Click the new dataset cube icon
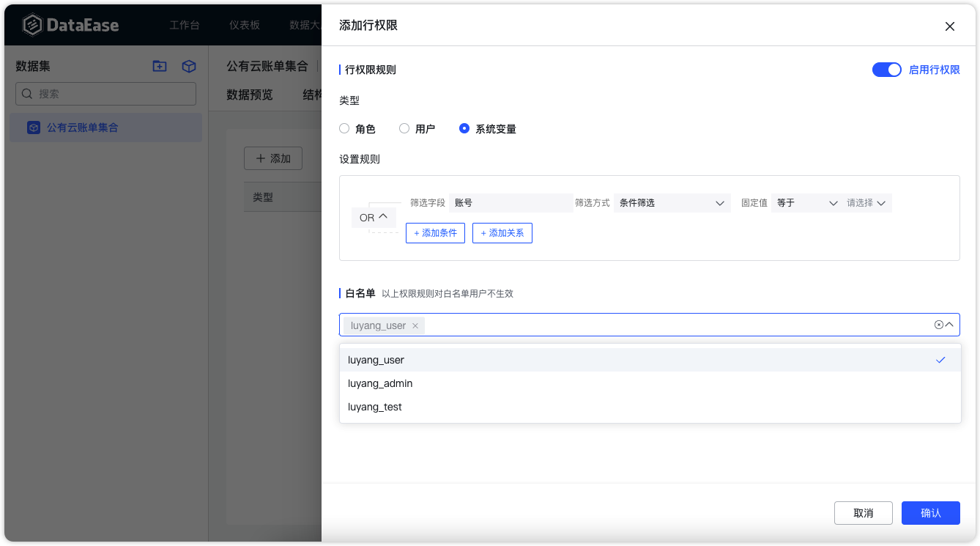Screen dimensions: 980x546 point(189,66)
